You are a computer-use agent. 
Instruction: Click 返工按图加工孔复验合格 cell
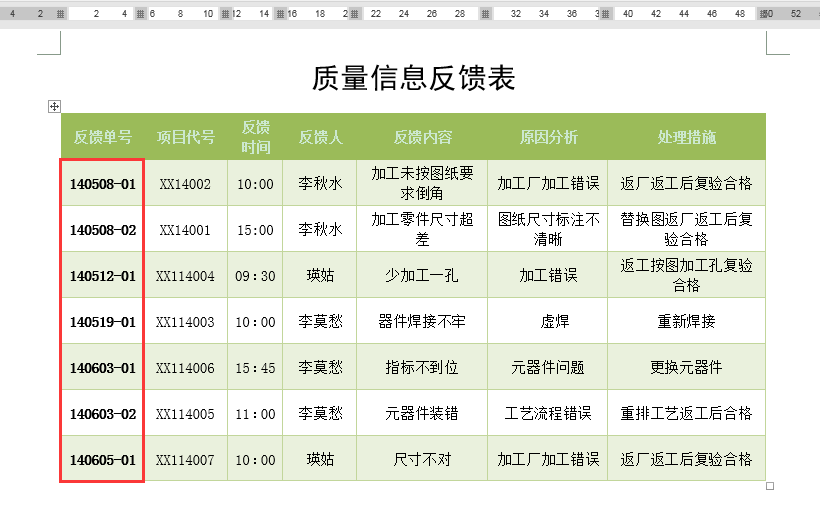click(686, 275)
